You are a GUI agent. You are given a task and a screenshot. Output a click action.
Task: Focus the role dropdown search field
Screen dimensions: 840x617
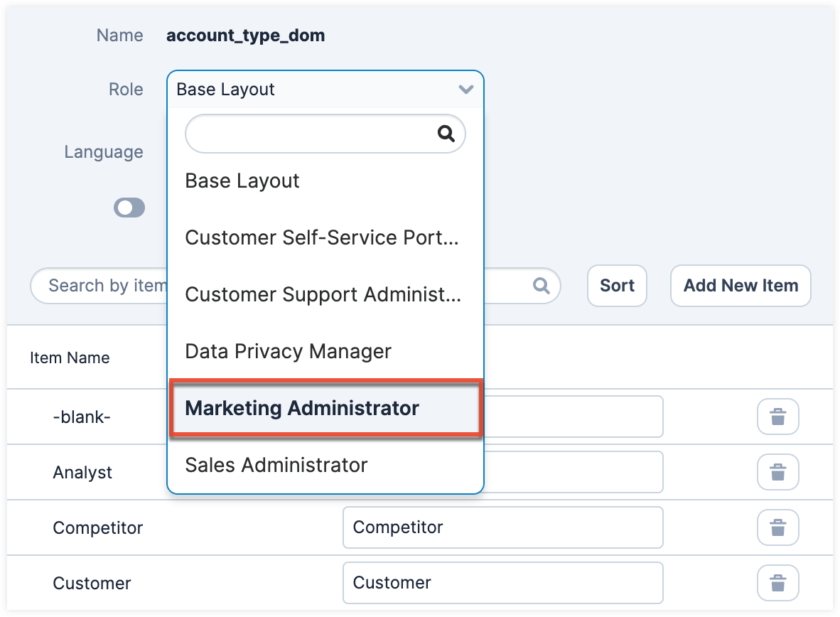click(309, 134)
